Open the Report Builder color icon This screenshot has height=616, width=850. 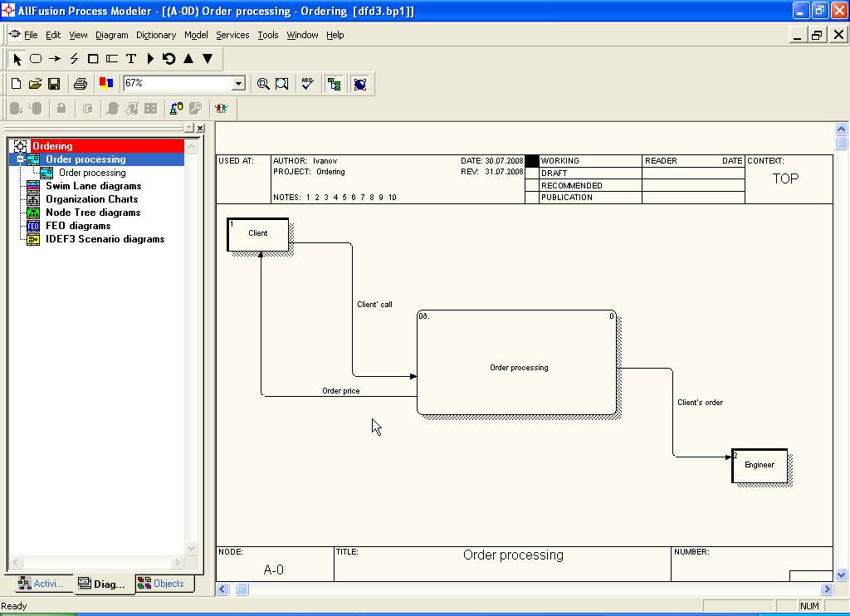(x=106, y=84)
